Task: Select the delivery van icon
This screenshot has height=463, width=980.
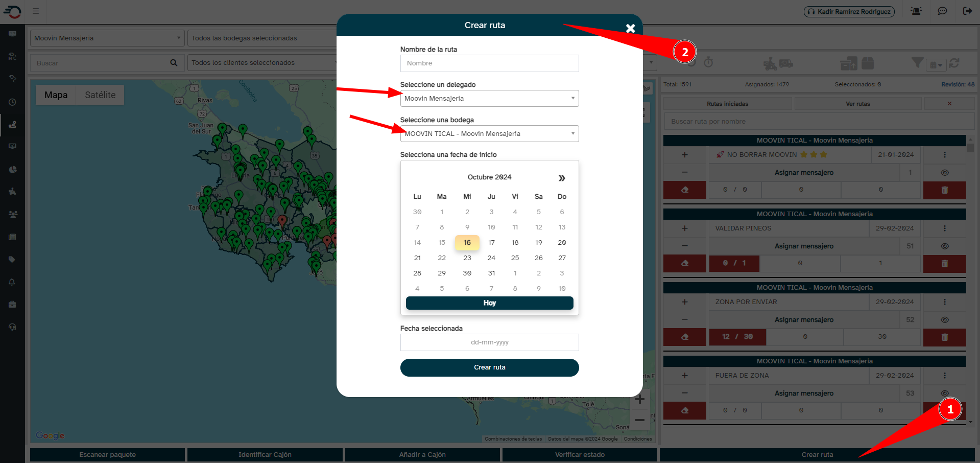Action: [x=786, y=63]
